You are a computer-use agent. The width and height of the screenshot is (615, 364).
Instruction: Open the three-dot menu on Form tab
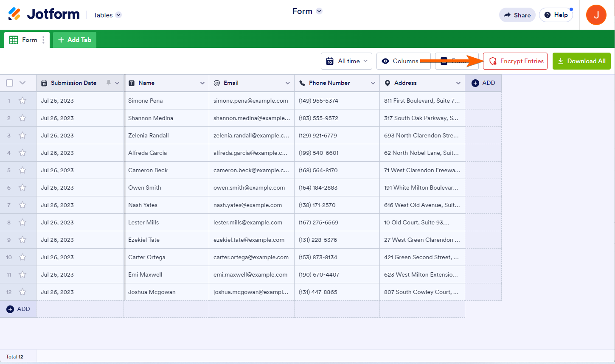tap(43, 40)
